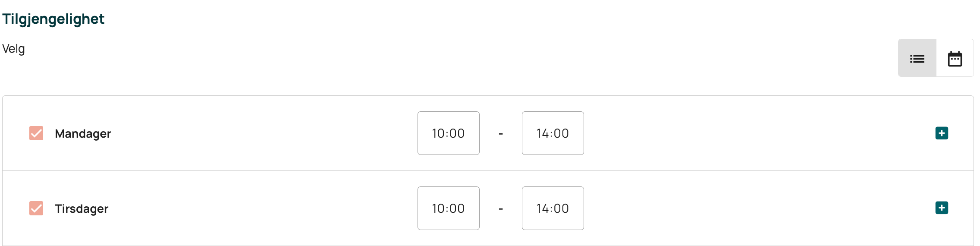Viewport: 980px width, 246px height.
Task: Add time slot for Tirsdager
Action: 942,208
